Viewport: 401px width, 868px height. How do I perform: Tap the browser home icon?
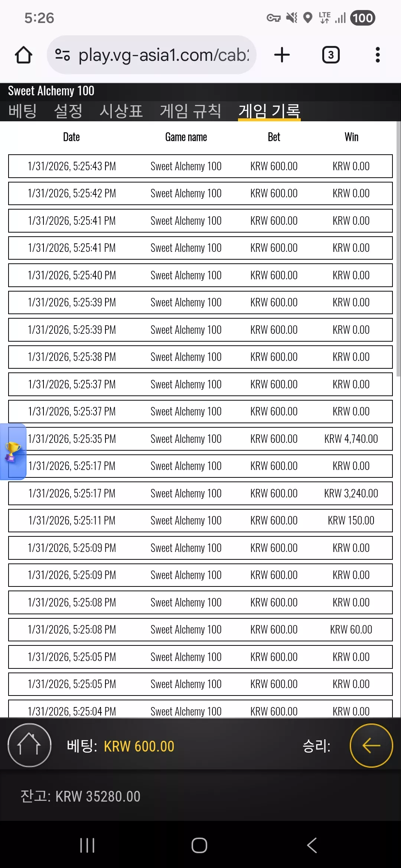click(x=23, y=55)
